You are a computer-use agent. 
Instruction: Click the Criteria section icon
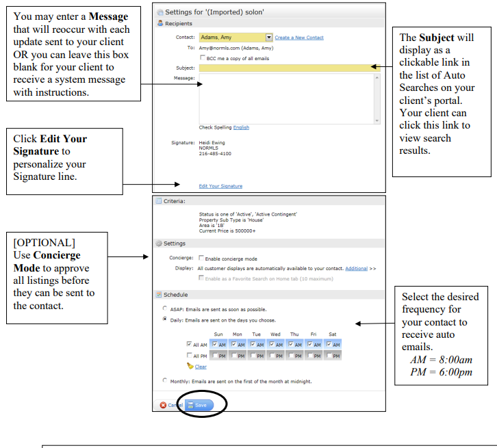159,200
